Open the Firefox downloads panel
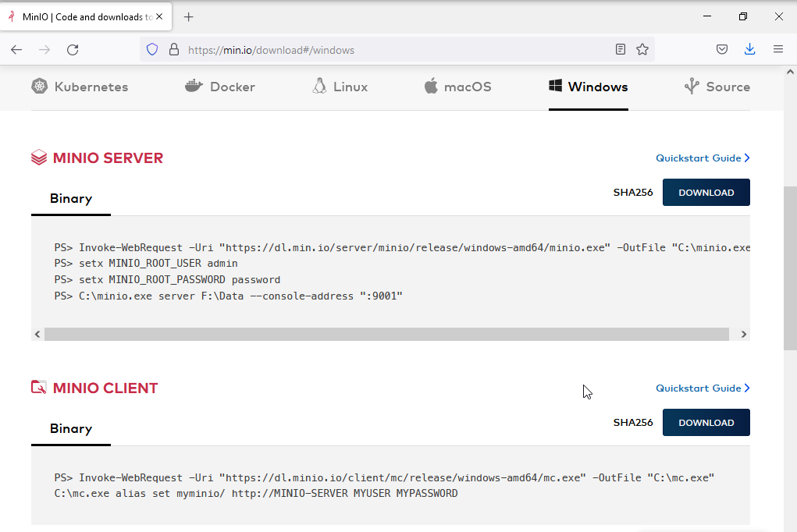The image size is (797, 532). pos(750,50)
